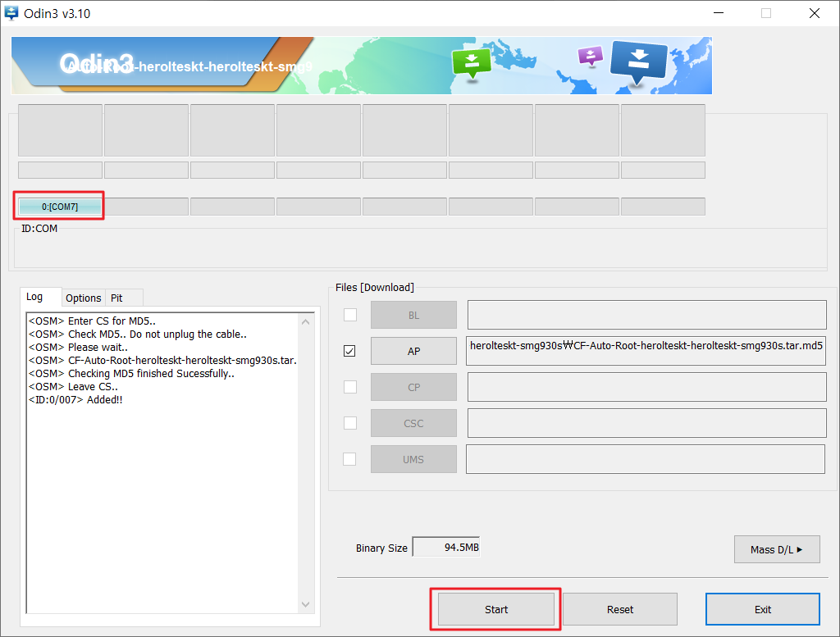Image resolution: width=840 pixels, height=637 pixels.
Task: Tick the CP checkbox
Action: coord(349,387)
